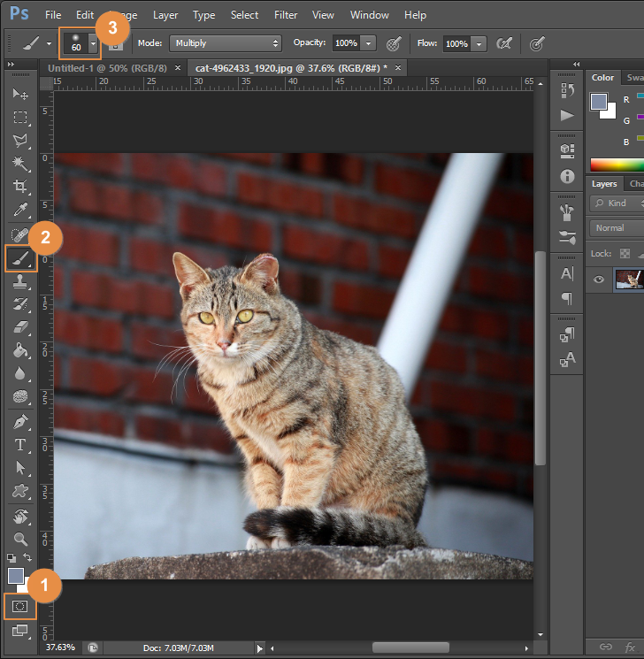The width and height of the screenshot is (644, 659).
Task: Select the Rectangular Marquee tool
Action: 19,117
